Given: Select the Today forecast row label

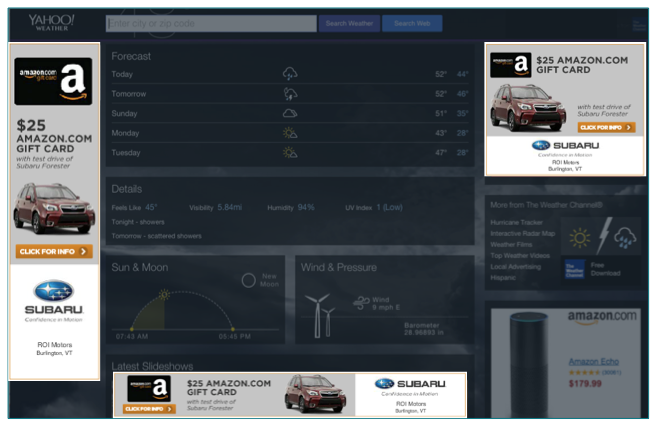Looking at the screenshot, I should coord(122,74).
